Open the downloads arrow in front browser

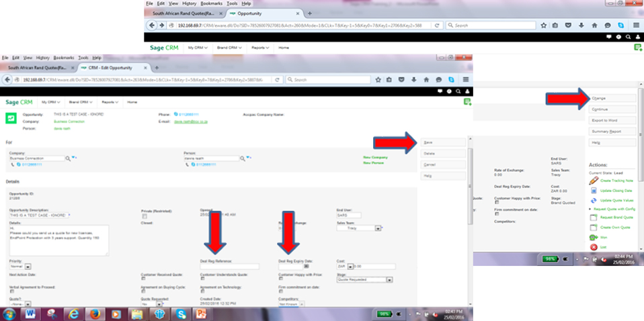[414, 80]
